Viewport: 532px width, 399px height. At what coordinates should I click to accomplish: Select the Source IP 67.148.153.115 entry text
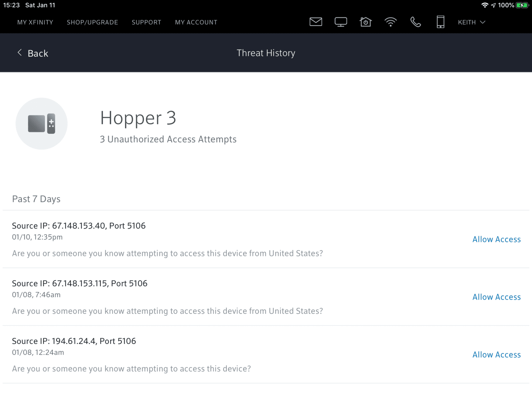coord(80,283)
